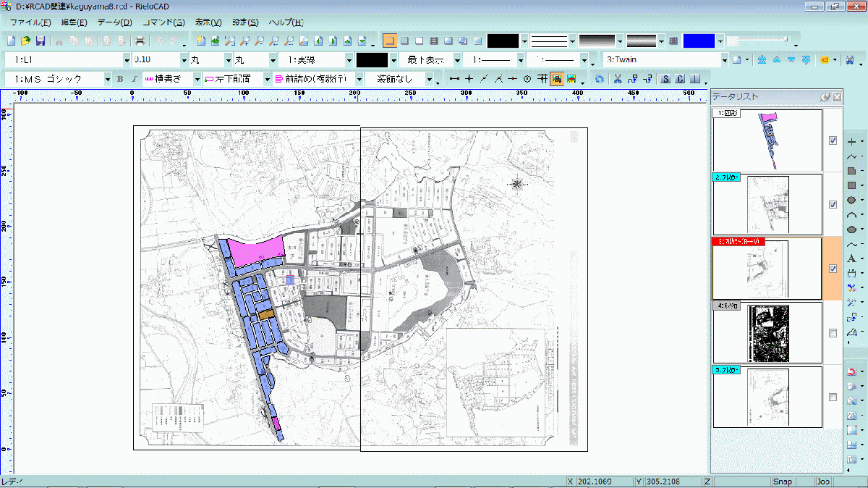Open the ヘルプ(H) menu
The image size is (868, 488).
pyautogui.click(x=286, y=22)
